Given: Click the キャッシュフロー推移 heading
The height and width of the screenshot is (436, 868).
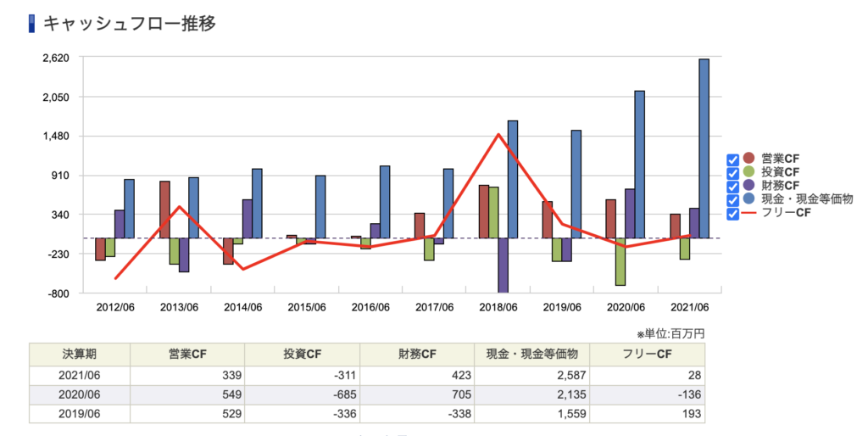Looking at the screenshot, I should tap(130, 24).
